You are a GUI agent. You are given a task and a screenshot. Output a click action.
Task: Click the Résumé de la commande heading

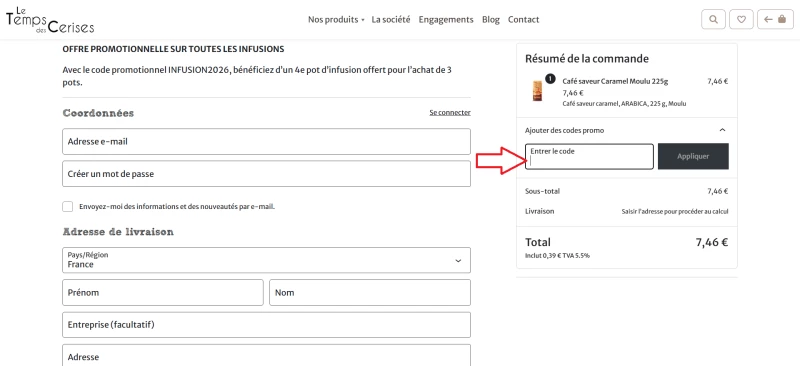(x=587, y=59)
